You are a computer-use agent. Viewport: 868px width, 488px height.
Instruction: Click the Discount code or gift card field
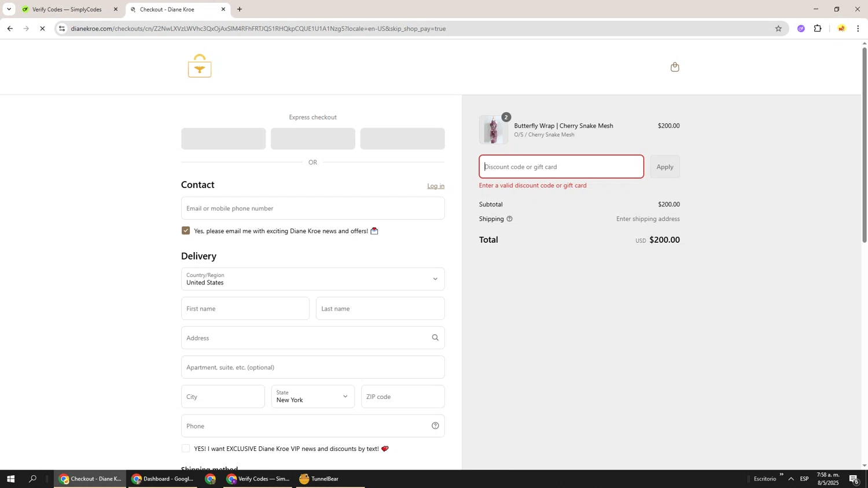(561, 167)
